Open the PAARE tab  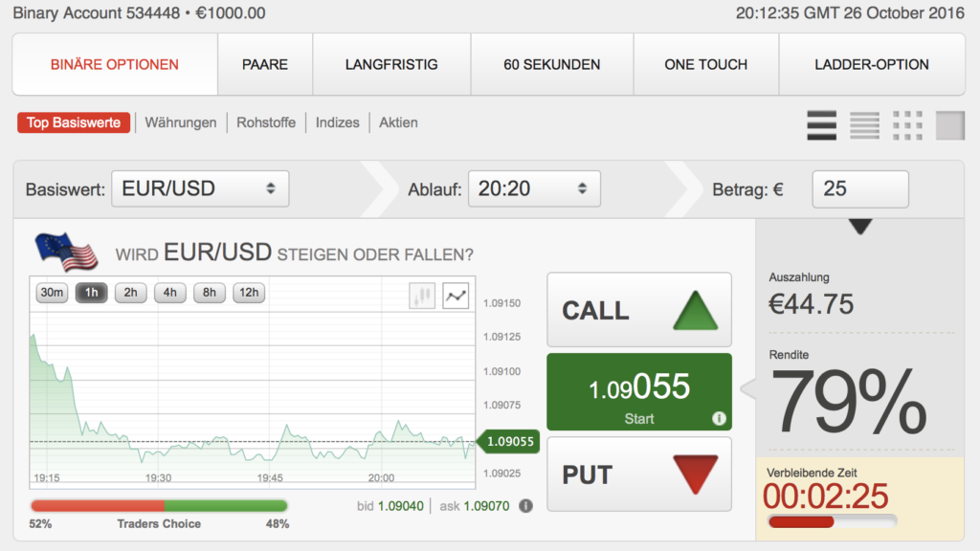coord(265,64)
